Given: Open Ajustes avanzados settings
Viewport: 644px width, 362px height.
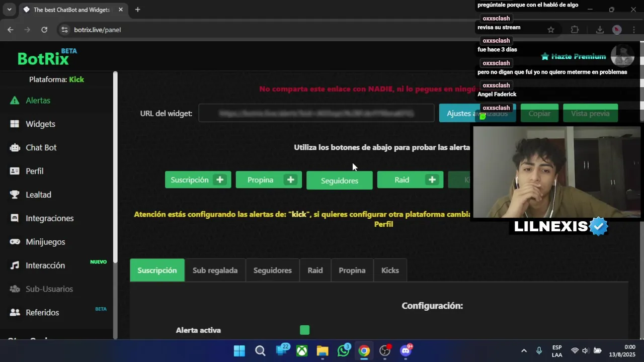Looking at the screenshot, I should click(x=477, y=114).
